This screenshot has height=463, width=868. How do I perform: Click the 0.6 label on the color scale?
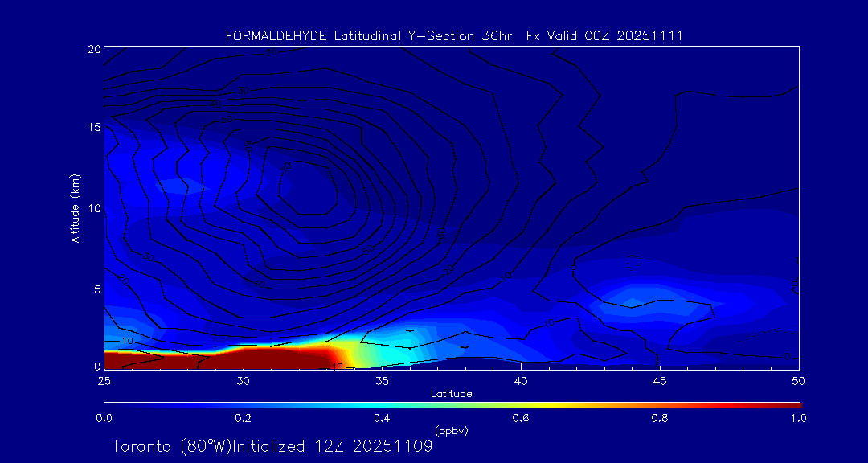[x=521, y=418]
